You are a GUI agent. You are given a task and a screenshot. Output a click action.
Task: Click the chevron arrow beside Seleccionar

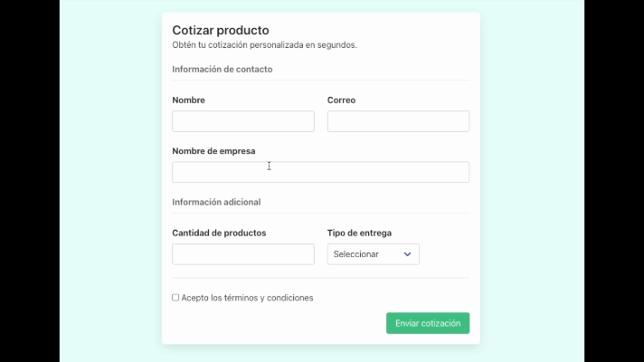pyautogui.click(x=407, y=254)
